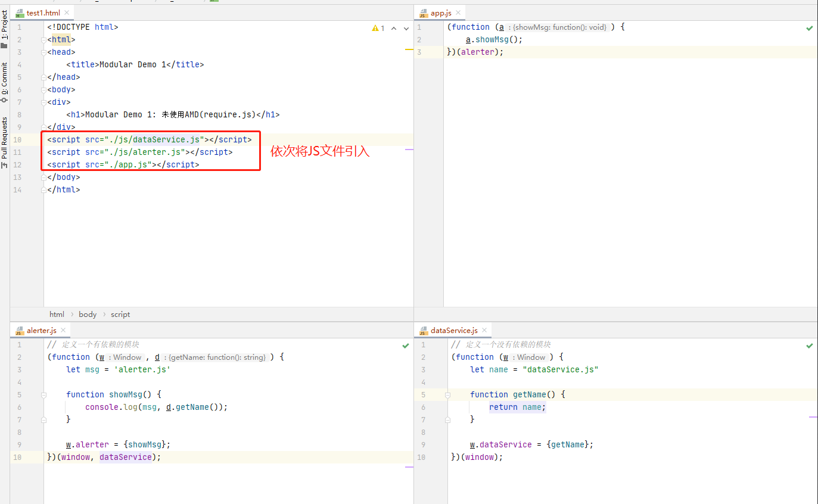Fold the showMsg function in alerter.js
818x504 pixels.
[x=43, y=395]
